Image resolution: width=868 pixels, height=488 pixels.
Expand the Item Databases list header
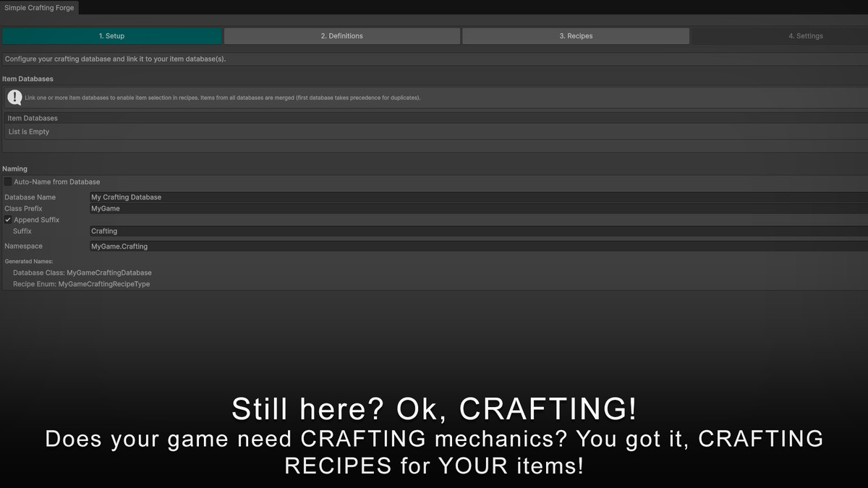[x=33, y=118]
